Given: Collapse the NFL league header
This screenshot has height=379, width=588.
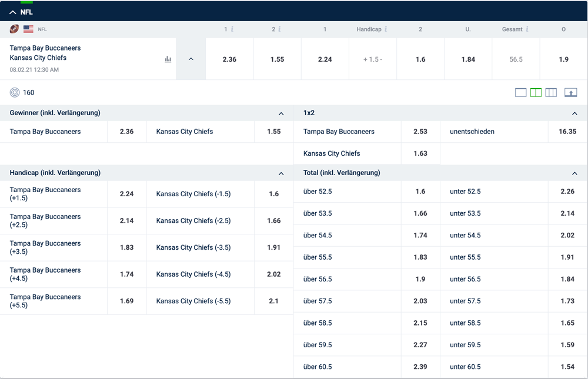Looking at the screenshot, I should [13, 12].
